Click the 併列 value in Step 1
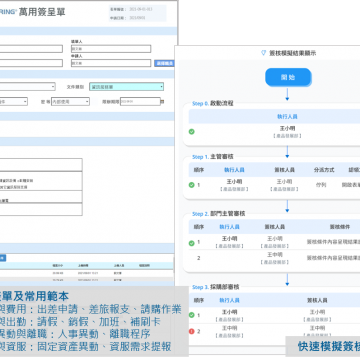Image resolution: width=360 pixels, height=360 pixels. point(321,185)
